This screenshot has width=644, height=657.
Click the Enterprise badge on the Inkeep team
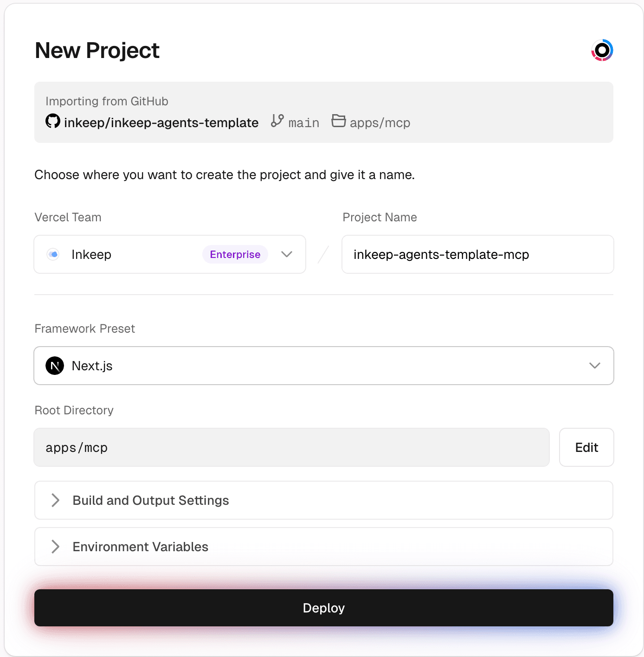[x=235, y=254]
